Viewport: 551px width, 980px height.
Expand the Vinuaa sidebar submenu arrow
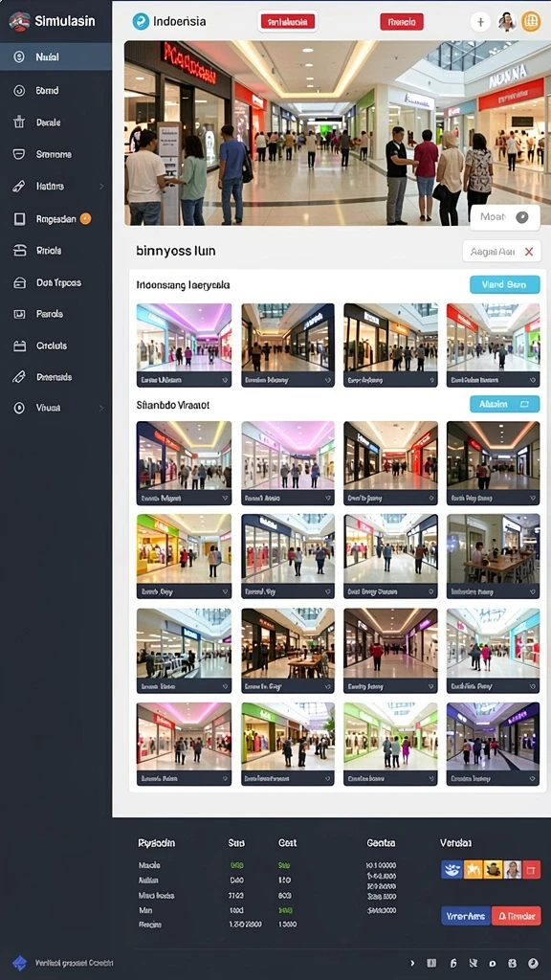[x=101, y=408]
